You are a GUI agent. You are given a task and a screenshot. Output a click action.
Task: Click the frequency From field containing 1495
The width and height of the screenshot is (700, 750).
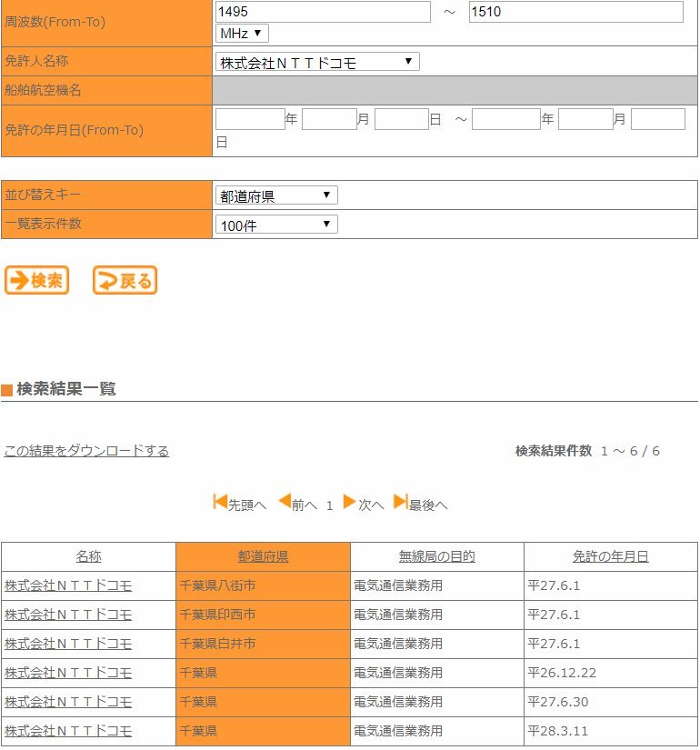(x=323, y=12)
